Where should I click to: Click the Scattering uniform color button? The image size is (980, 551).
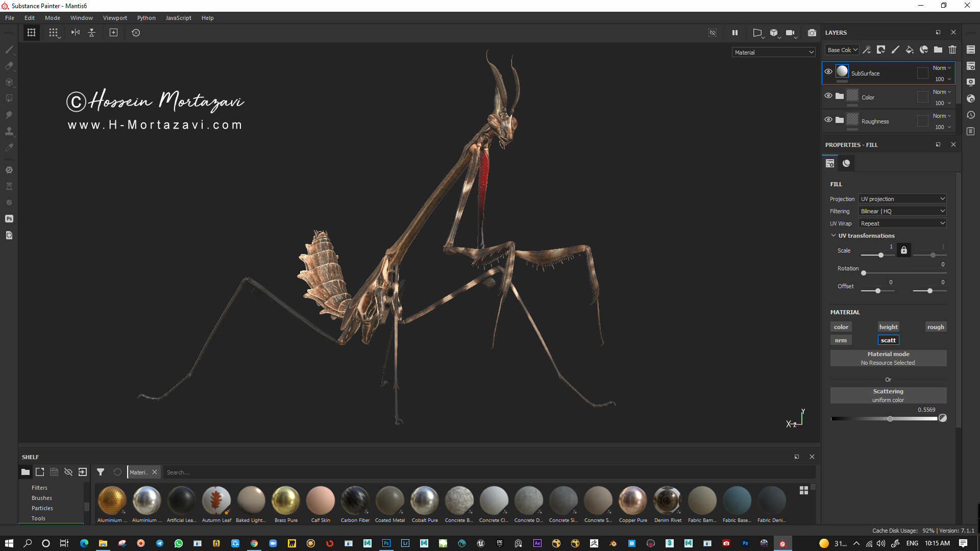pos(888,395)
